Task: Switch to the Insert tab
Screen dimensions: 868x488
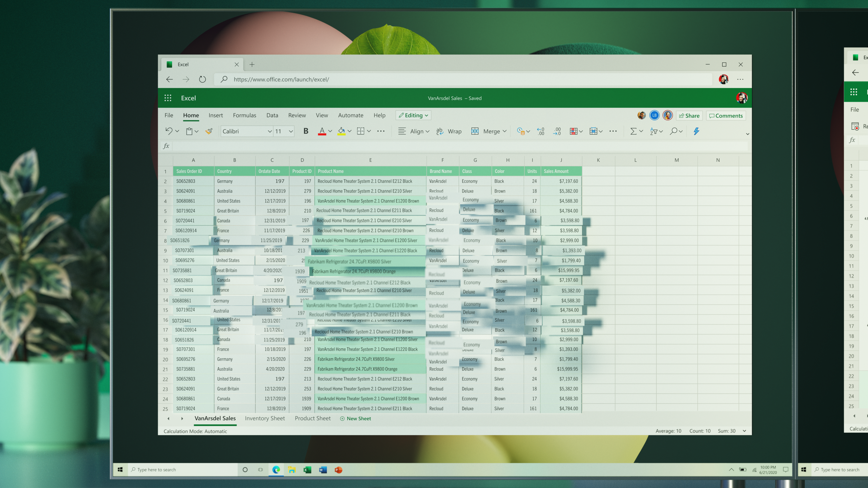Action: click(216, 115)
